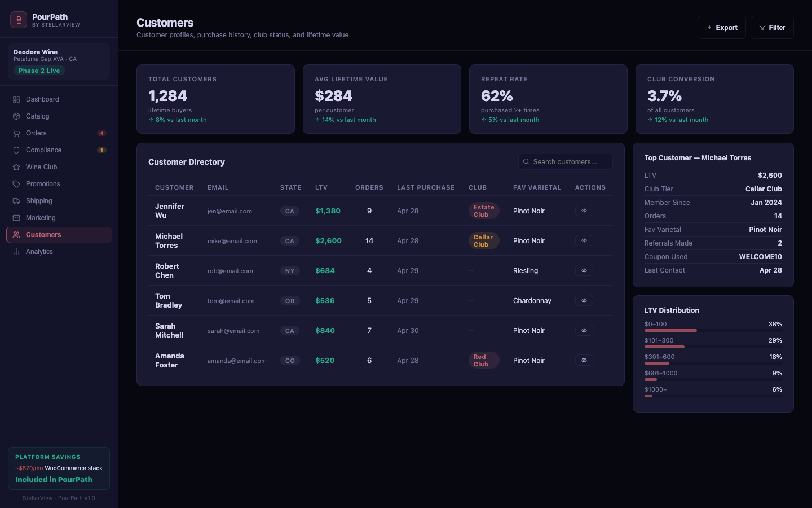
Task: Click eye icon for Robert Chen's row
Action: coord(584,270)
